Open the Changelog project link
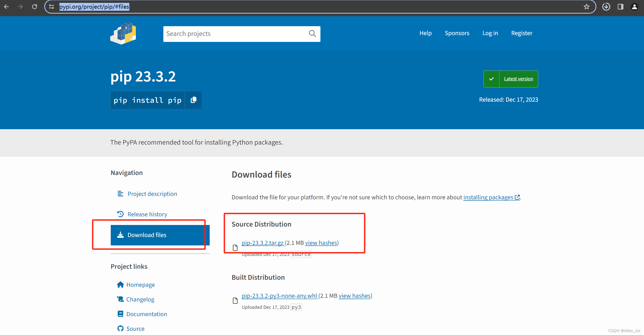Image resolution: width=644 pixels, height=335 pixels. tap(140, 299)
